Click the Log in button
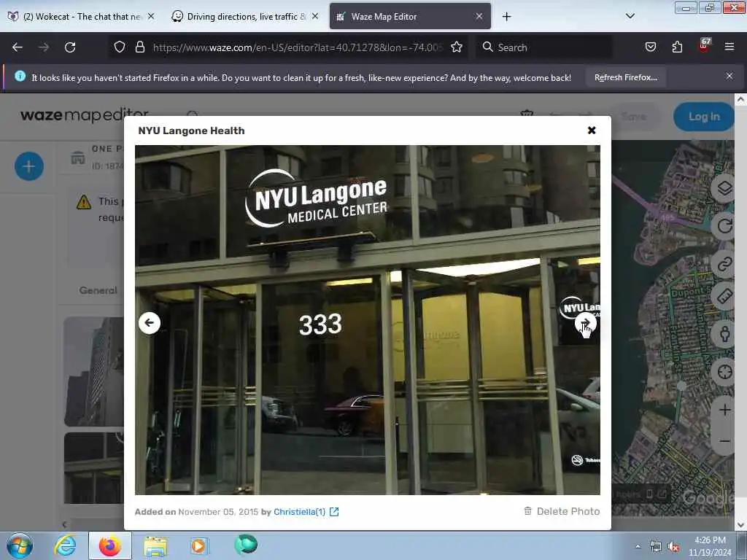The width and height of the screenshot is (747, 560). [704, 117]
